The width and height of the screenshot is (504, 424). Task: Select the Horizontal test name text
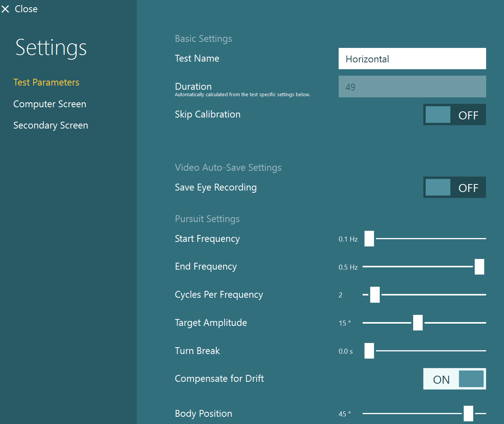367,59
